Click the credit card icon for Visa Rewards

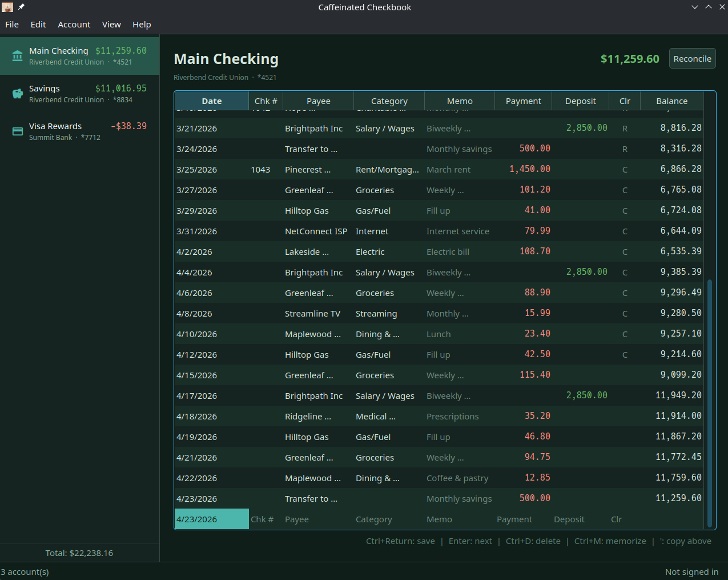pyautogui.click(x=17, y=131)
